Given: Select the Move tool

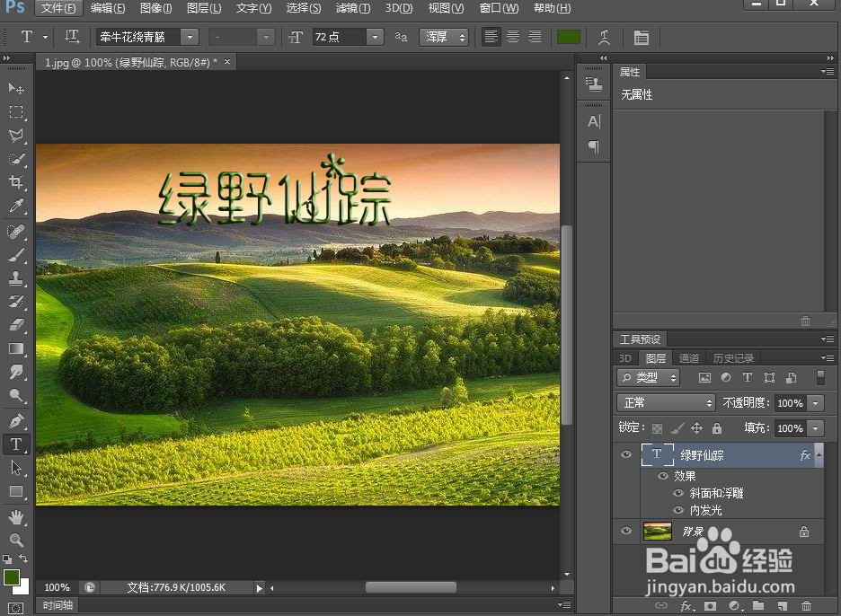Looking at the screenshot, I should tap(16, 88).
